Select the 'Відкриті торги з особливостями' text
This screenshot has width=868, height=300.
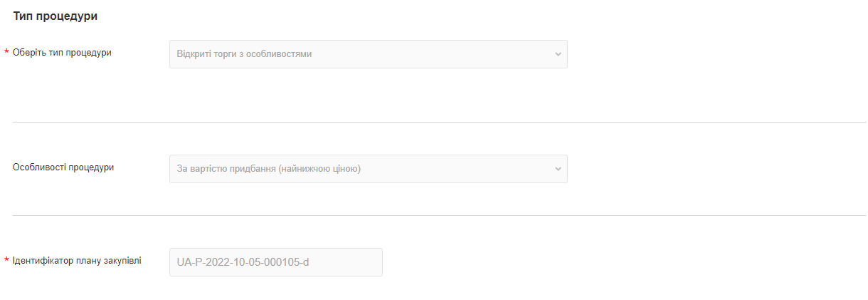click(244, 54)
